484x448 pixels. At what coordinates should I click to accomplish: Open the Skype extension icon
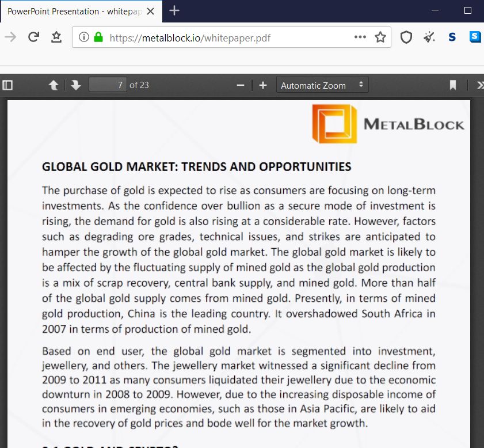(475, 37)
